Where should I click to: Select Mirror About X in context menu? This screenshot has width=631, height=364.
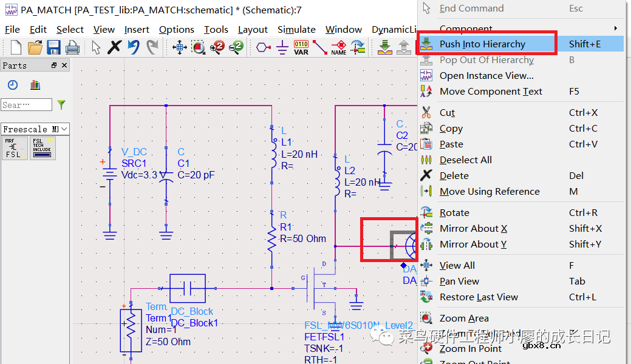point(473,228)
